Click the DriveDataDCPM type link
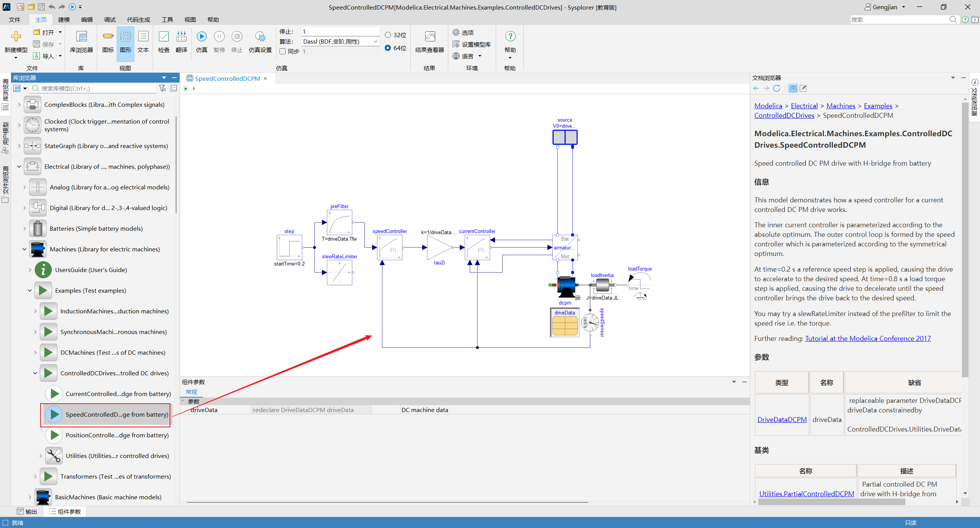The height and width of the screenshot is (528, 980). pyautogui.click(x=782, y=419)
